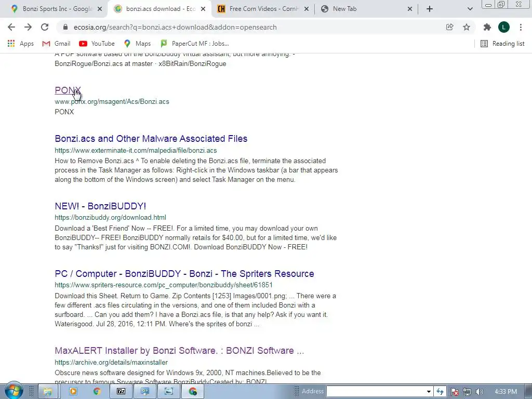Open Action Center flag tray icon
The width and height of the screenshot is (532, 399).
455,392
